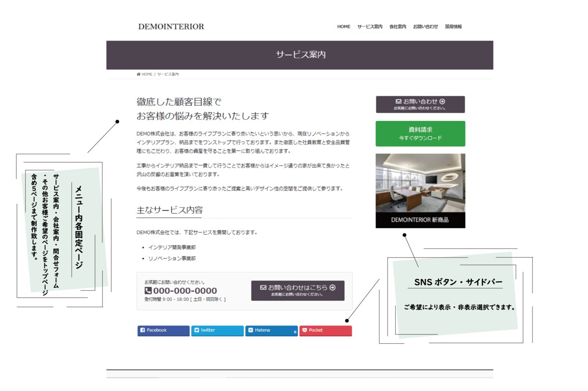Click the お問い合わせはこちら button

(298, 290)
